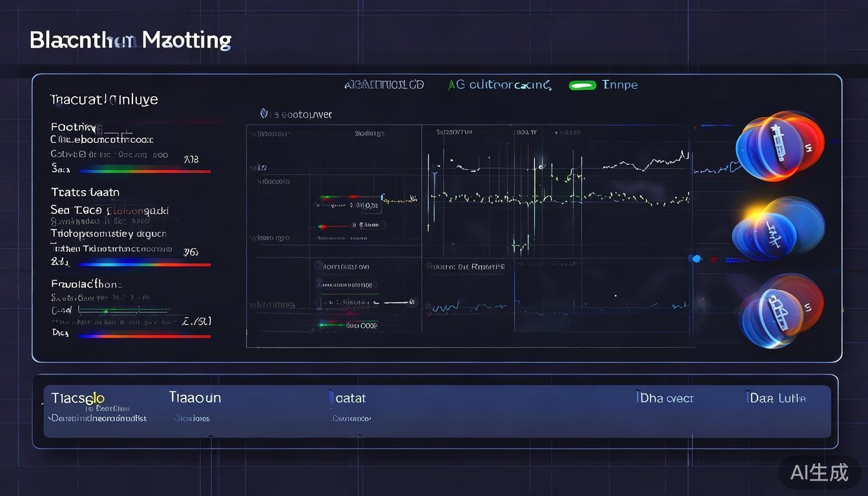Expand the 'Tracuat Unluye' panel header
The image size is (868, 496).
(x=104, y=99)
